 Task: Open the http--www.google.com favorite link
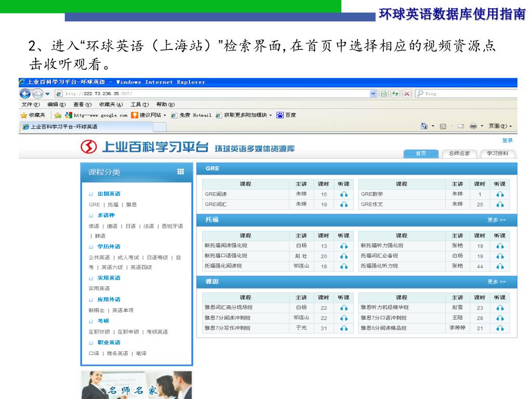tap(96, 115)
